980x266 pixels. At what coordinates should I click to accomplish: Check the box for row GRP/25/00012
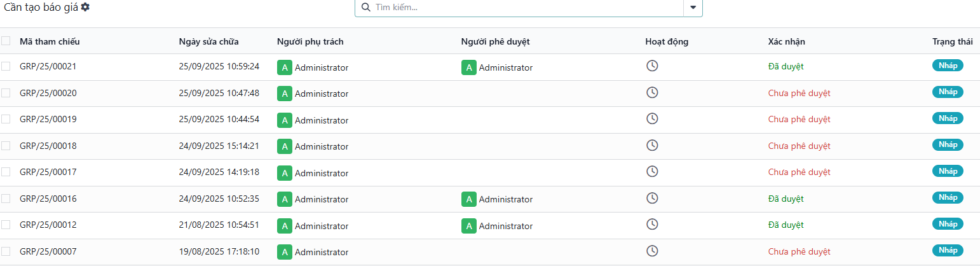[x=6, y=225]
